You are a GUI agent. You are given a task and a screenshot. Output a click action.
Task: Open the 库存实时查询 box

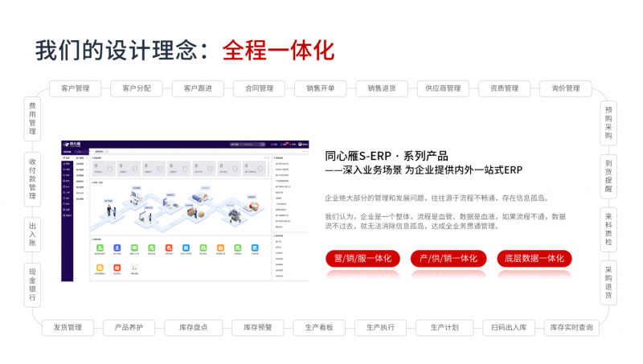coord(571,328)
